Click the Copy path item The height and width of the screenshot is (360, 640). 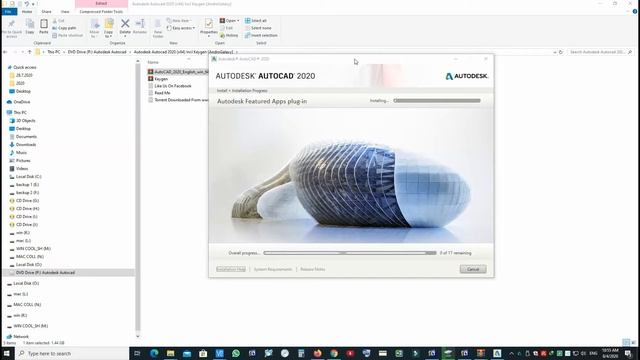[x=64, y=28]
